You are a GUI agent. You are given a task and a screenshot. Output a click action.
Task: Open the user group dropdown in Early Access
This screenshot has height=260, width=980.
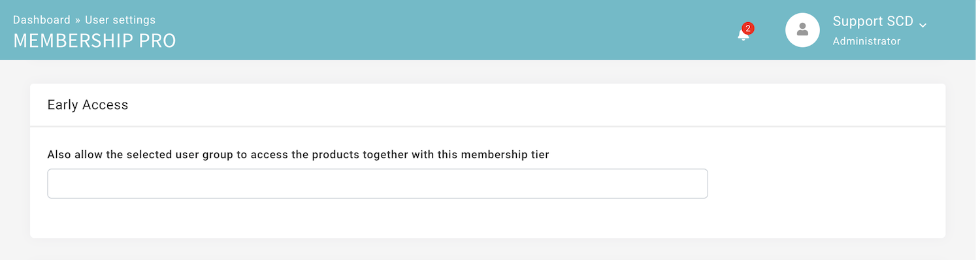(378, 184)
